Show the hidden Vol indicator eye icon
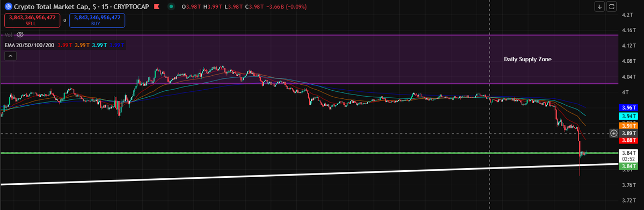The image size is (644, 210). click(x=20, y=34)
